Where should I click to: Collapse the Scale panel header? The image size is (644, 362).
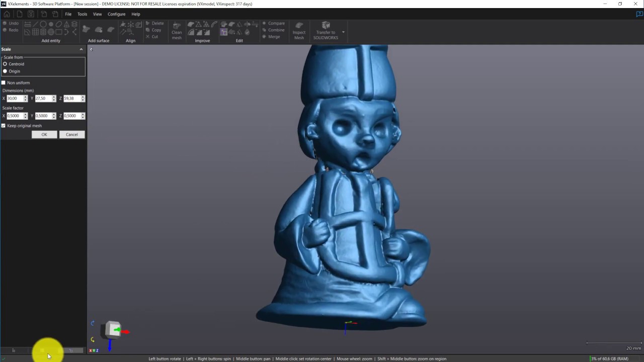[x=81, y=49]
